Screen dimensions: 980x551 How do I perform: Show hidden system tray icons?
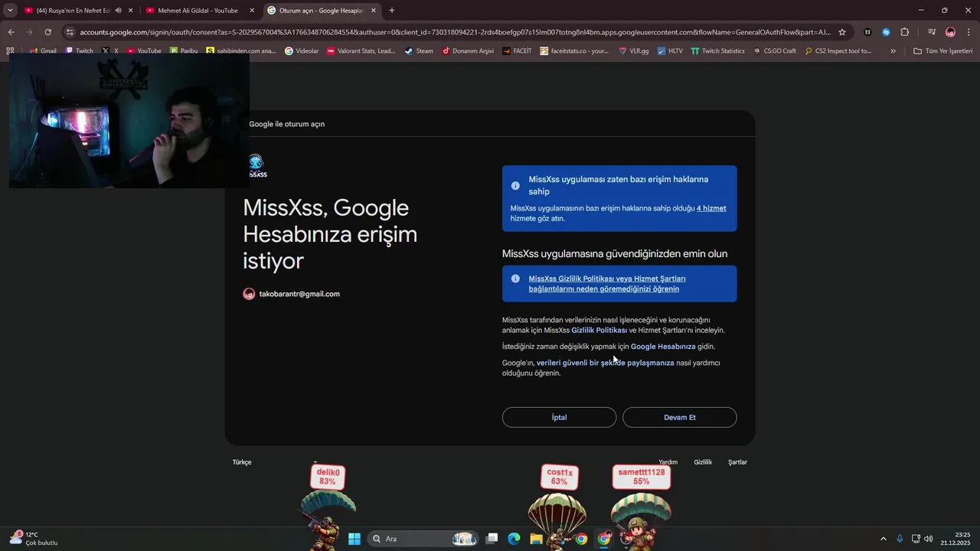[883, 539]
